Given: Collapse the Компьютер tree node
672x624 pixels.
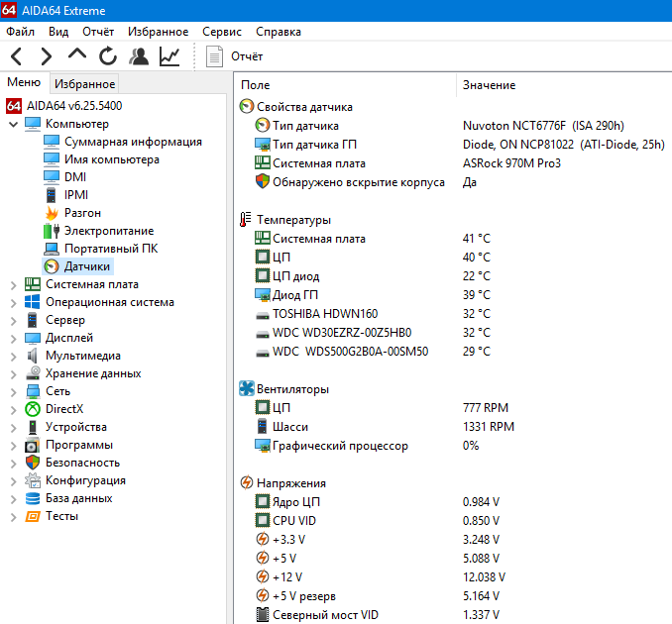Looking at the screenshot, I should click(13, 124).
